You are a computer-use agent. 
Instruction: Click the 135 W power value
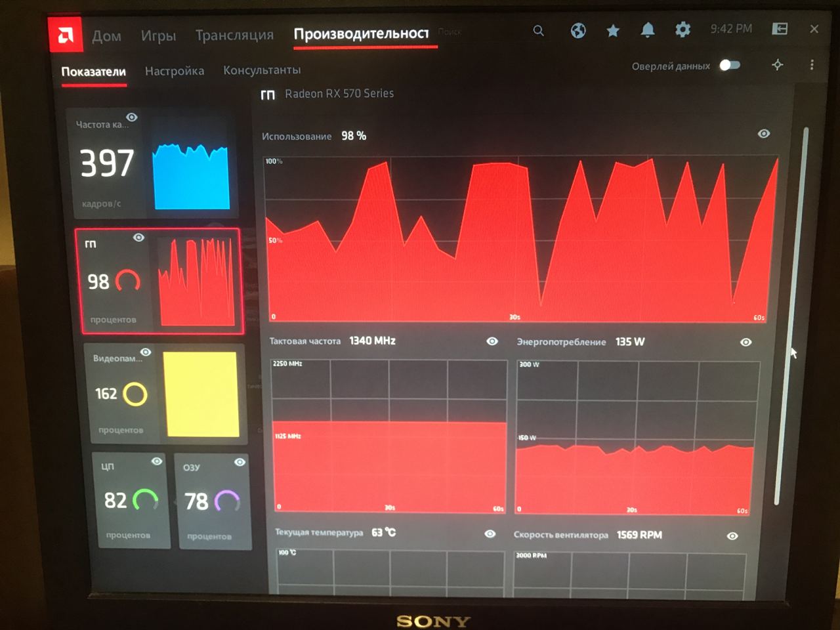tap(630, 342)
